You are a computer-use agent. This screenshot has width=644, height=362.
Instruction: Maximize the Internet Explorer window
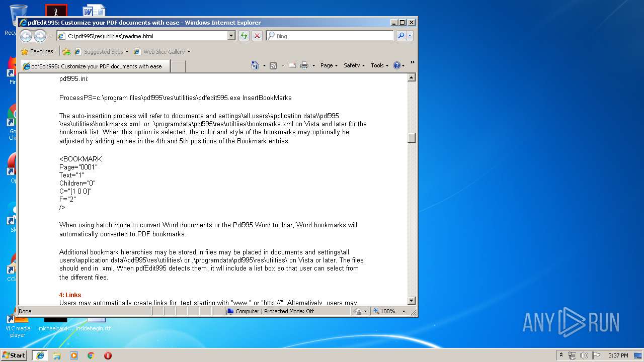tap(402, 23)
